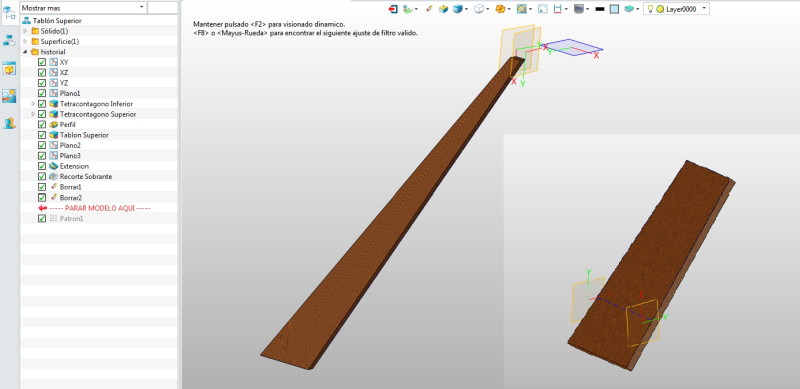Viewport: 800px width, 389px height.
Task: Select the Tablon Superior feature in history
Action: [84, 135]
